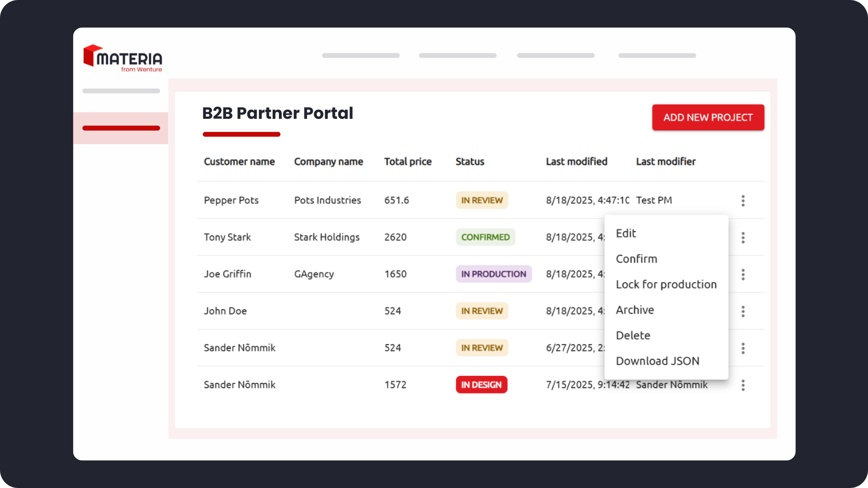
Task: Open the IN PRODUCTION status badge for GAgency
Action: pyautogui.click(x=494, y=274)
